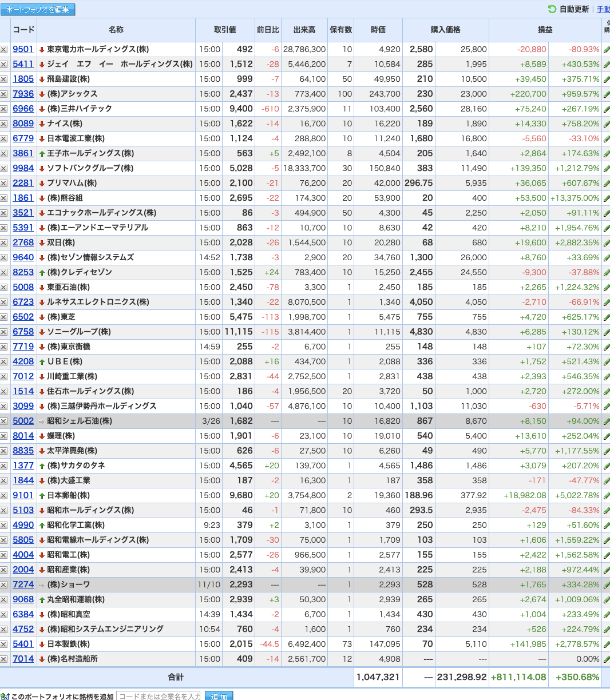Open stock code 7936 link
The image size is (610, 700).
23,94
